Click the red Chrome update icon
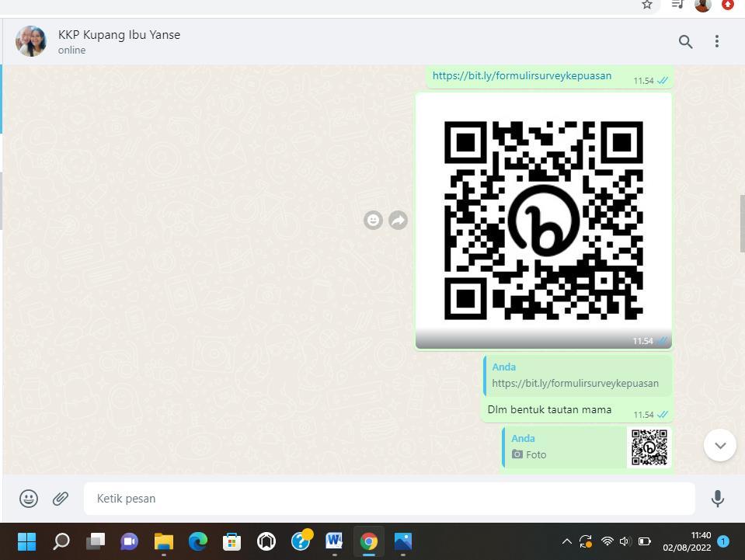 coord(727,5)
